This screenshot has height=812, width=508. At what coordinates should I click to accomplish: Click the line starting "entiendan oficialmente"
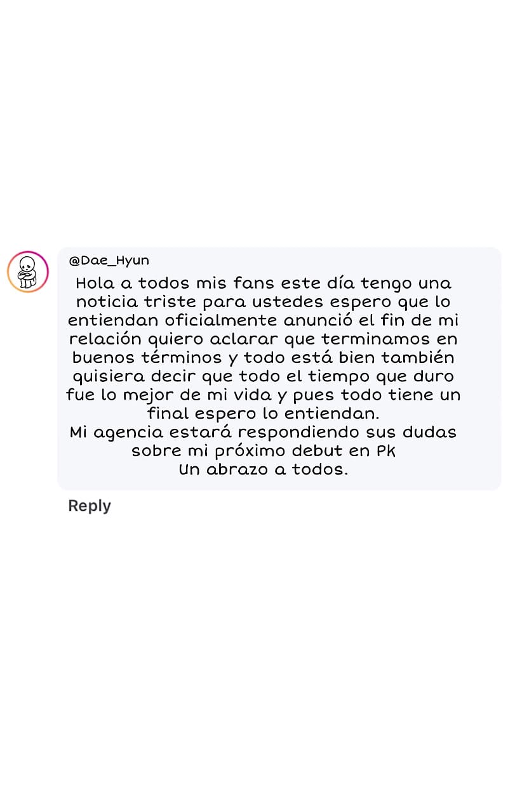pyautogui.click(x=263, y=320)
